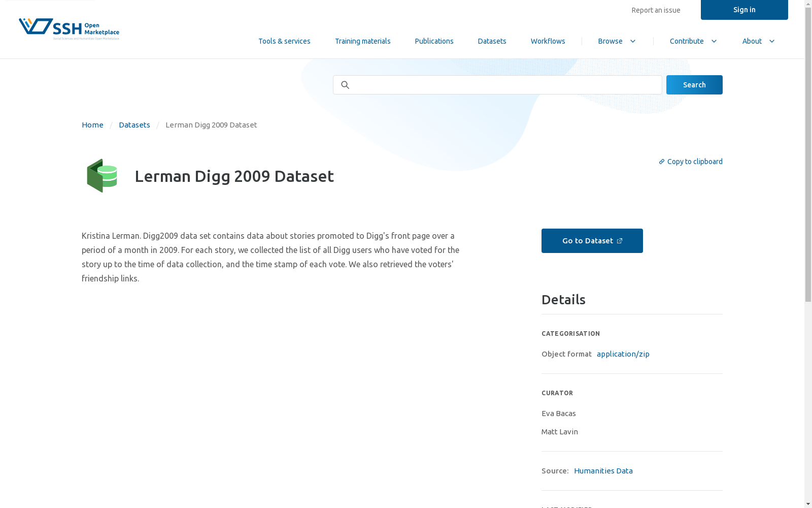Viewport: 812px width, 508px height.
Task: Click the external link icon on Go to Dataset
Action: point(620,241)
